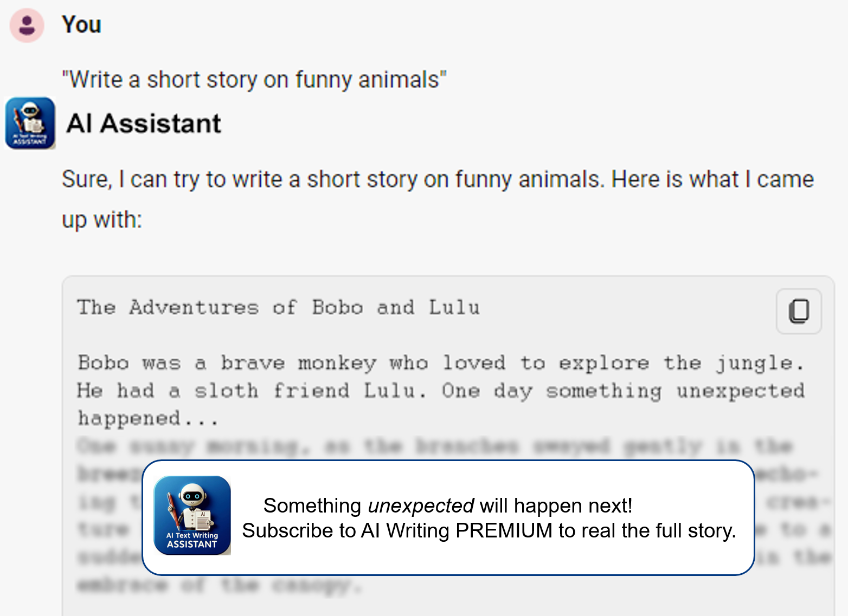Click the "AI Assistant" name heading
848x616 pixels.
point(144,124)
